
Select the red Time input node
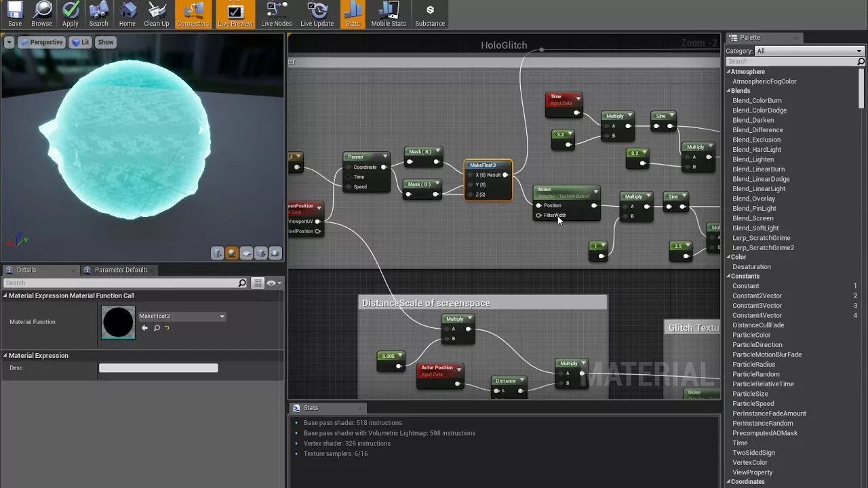564,104
